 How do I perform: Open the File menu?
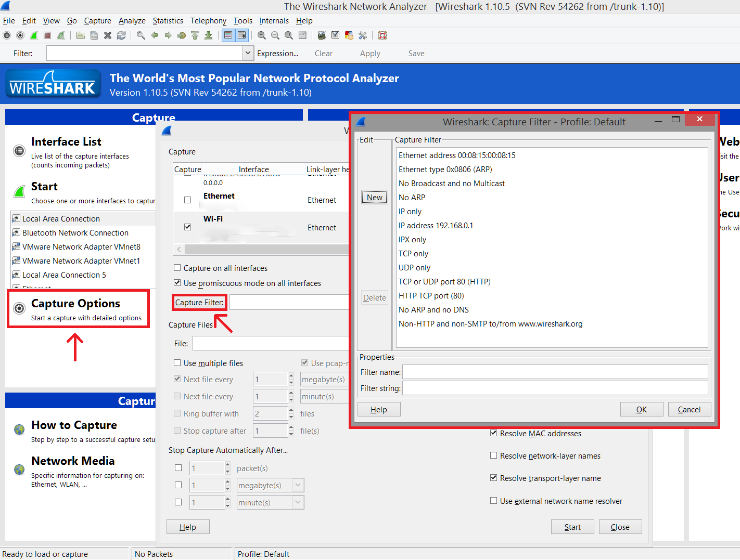[9, 21]
